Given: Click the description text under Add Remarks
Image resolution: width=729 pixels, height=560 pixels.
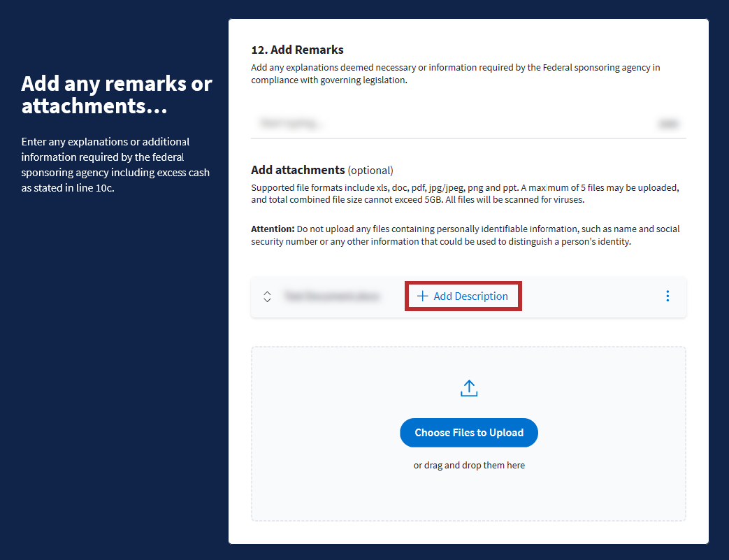Looking at the screenshot, I should click(455, 73).
